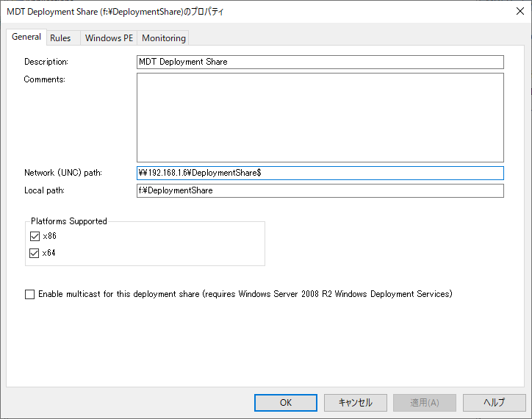Uncheck the x64 platform checkbox
Image resolution: width=532 pixels, height=419 pixels.
pyautogui.click(x=35, y=253)
